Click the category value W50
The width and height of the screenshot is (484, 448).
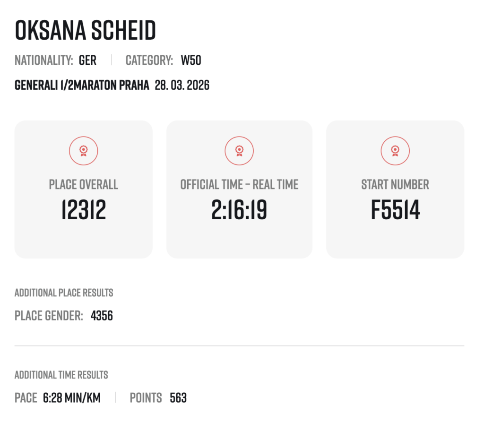click(191, 60)
